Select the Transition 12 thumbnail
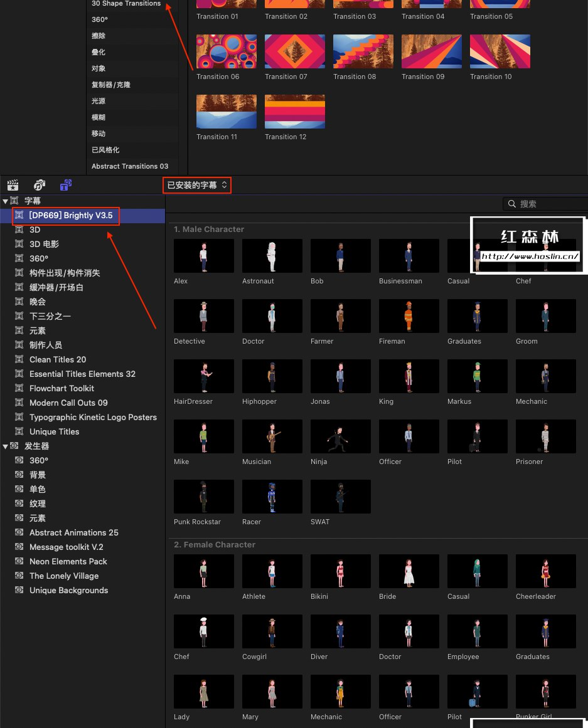This screenshot has height=728, width=588. click(295, 112)
